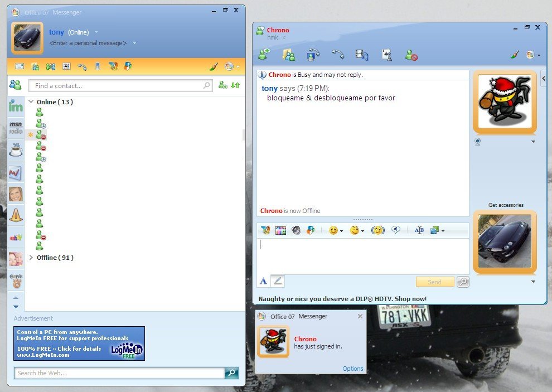Open the LogMeIn advertisement banner
552x392 pixels.
pos(79,343)
